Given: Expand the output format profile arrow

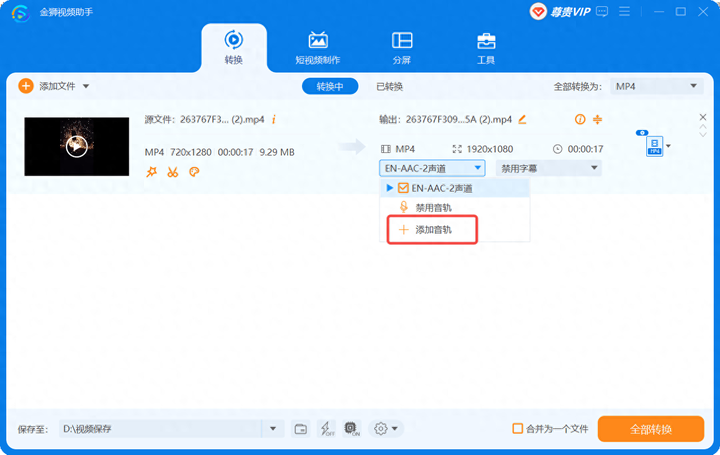Looking at the screenshot, I should click(669, 146).
